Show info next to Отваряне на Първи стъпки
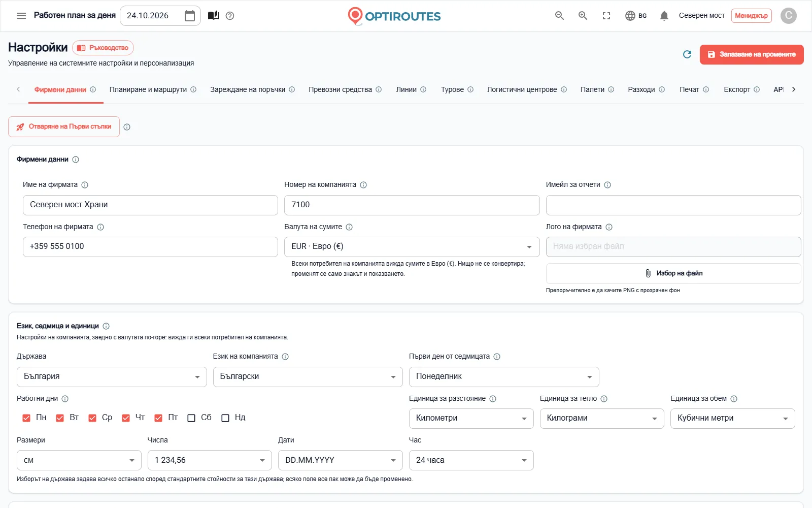The width and height of the screenshot is (812, 508). [x=127, y=127]
